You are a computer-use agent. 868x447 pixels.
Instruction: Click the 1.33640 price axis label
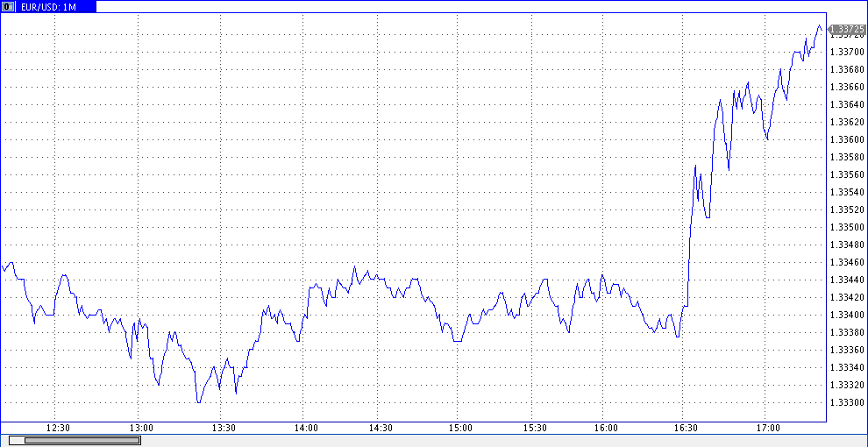848,104
